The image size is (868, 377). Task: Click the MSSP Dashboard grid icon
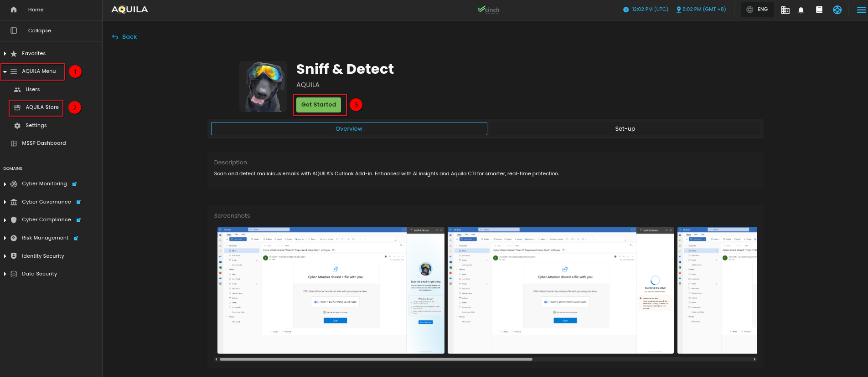pos(14,143)
